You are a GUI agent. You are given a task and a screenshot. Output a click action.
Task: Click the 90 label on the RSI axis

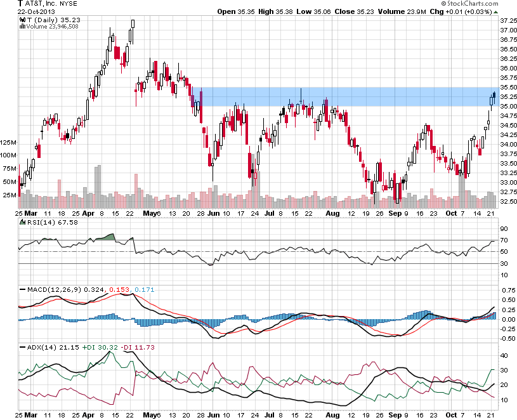pos(504,229)
